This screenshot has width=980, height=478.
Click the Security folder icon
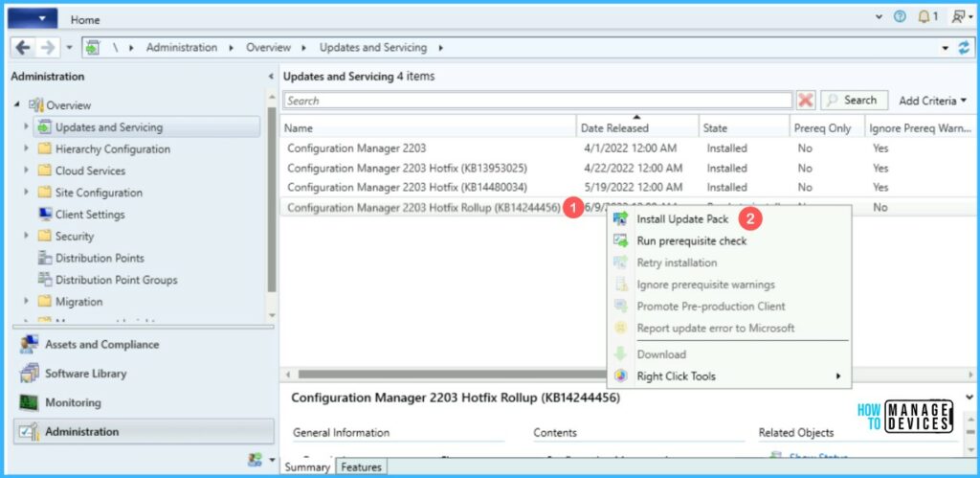click(x=44, y=236)
